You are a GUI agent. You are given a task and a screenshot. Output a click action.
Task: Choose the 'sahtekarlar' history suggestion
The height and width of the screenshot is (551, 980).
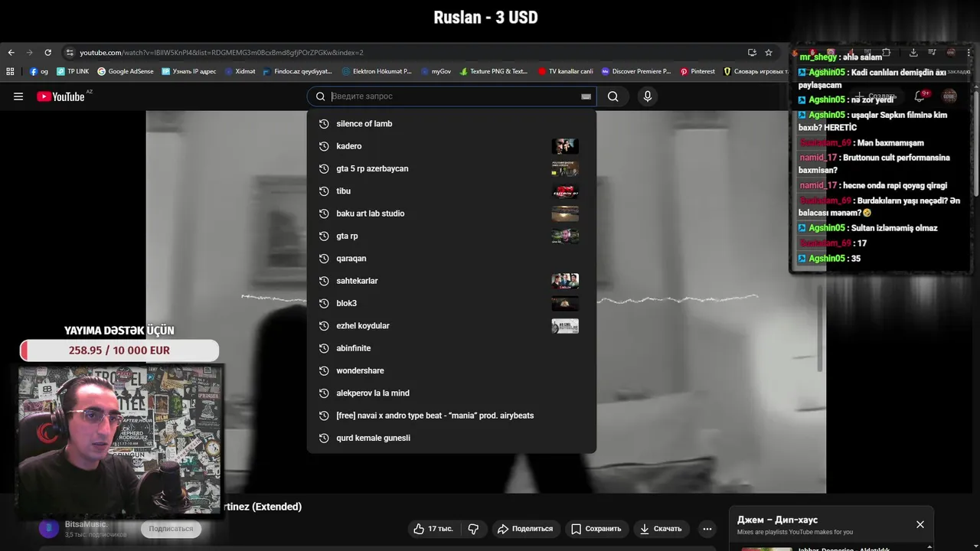[452, 281]
